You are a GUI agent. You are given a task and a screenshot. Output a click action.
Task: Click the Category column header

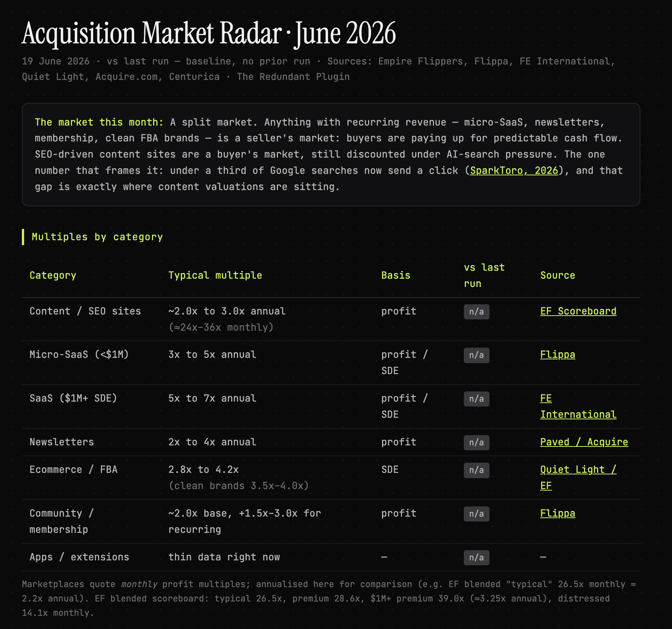pos(53,275)
